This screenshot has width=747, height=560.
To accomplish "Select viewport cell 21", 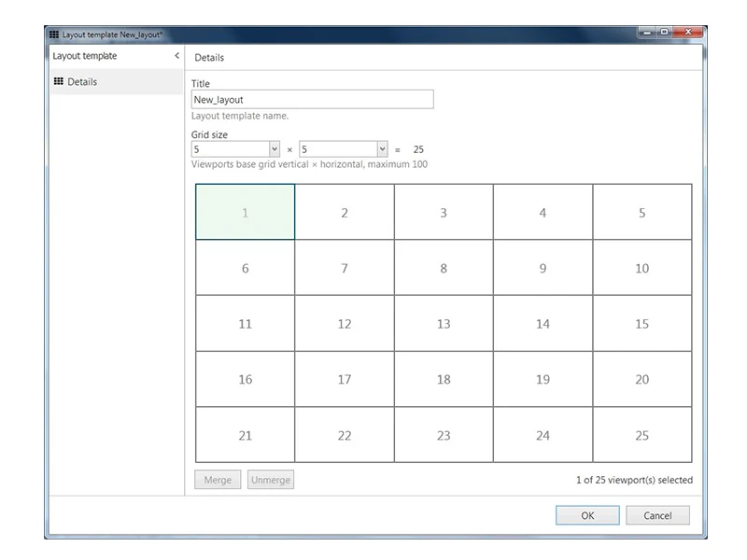I will click(x=245, y=435).
